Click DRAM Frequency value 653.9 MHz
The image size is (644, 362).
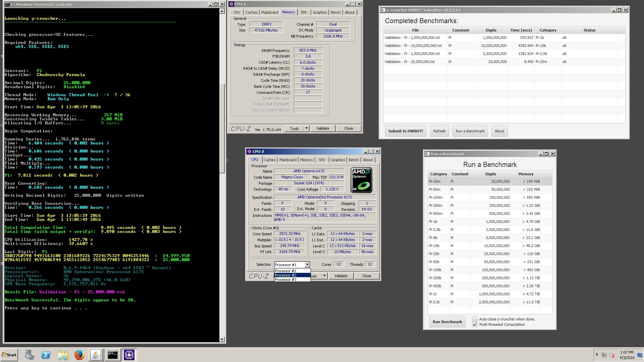pos(308,50)
